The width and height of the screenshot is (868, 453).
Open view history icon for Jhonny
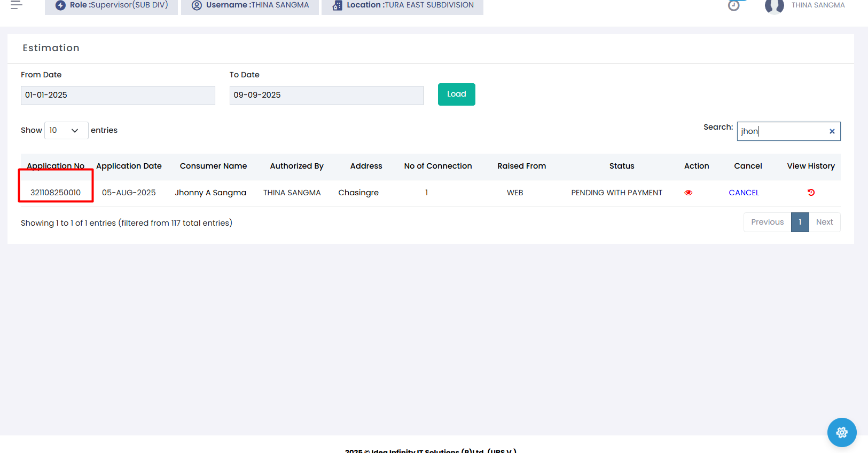[810, 193]
